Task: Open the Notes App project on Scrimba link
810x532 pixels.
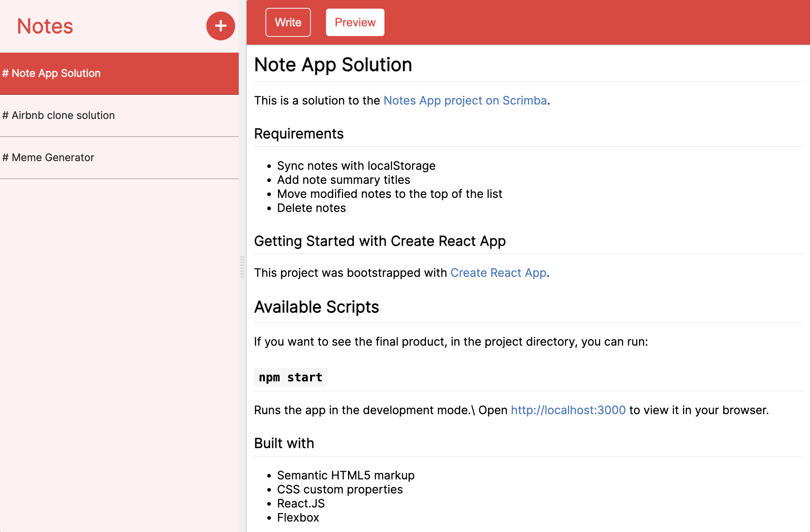Action: (x=465, y=101)
